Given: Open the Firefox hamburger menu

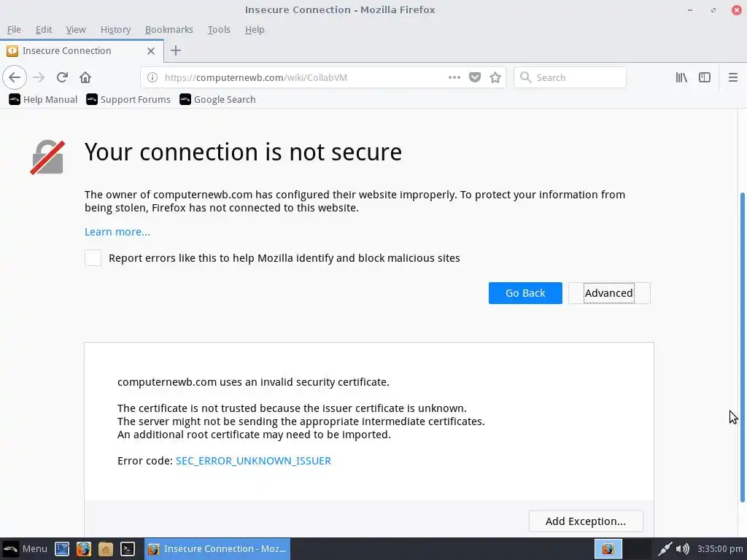Looking at the screenshot, I should [x=733, y=77].
